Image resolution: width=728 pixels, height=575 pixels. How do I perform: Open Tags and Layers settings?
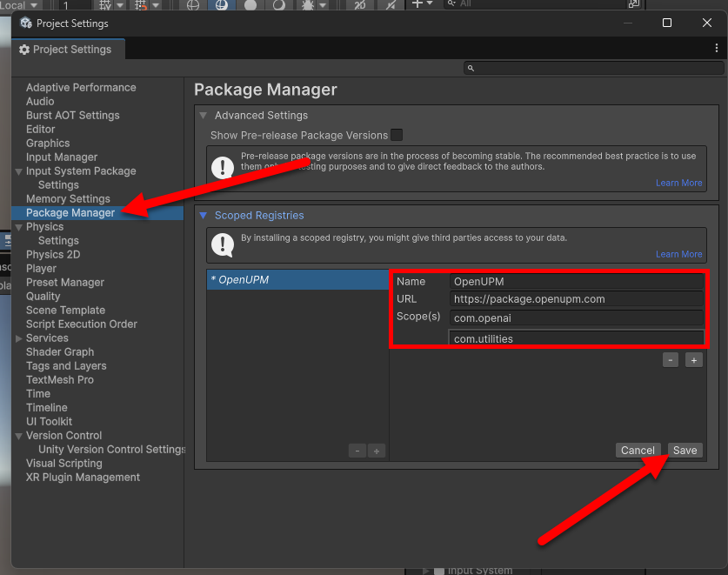pyautogui.click(x=66, y=366)
